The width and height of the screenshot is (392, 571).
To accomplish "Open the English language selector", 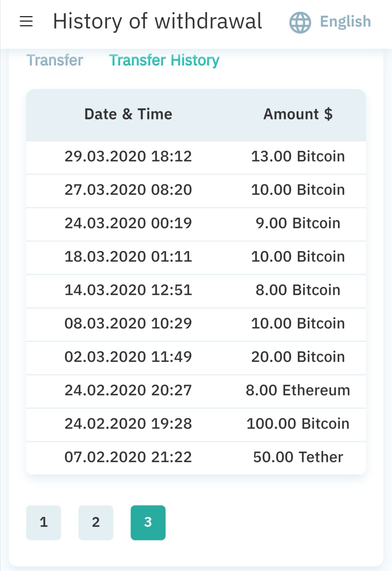I will [x=345, y=21].
